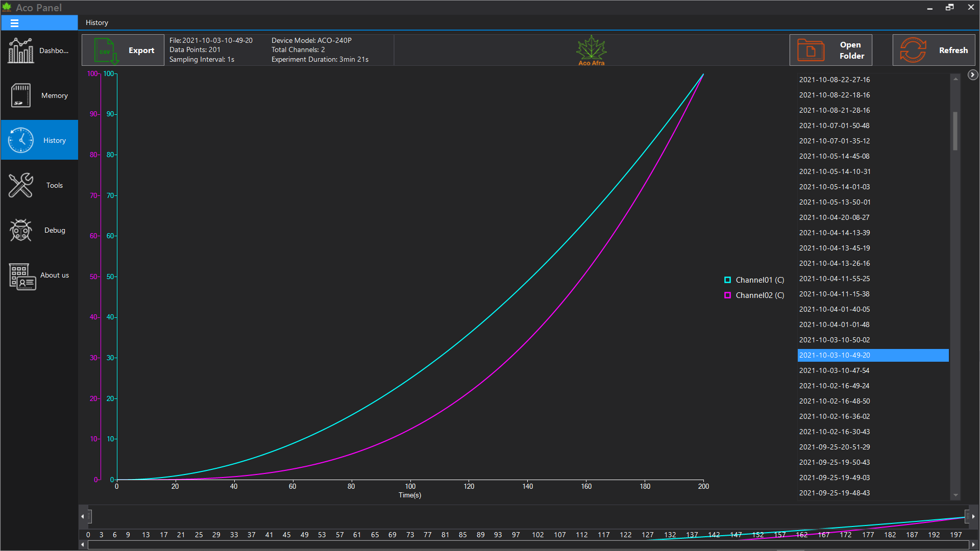Select record 2021-10-04-11-55-25
Viewport: 980px width, 551px height.
click(x=873, y=279)
